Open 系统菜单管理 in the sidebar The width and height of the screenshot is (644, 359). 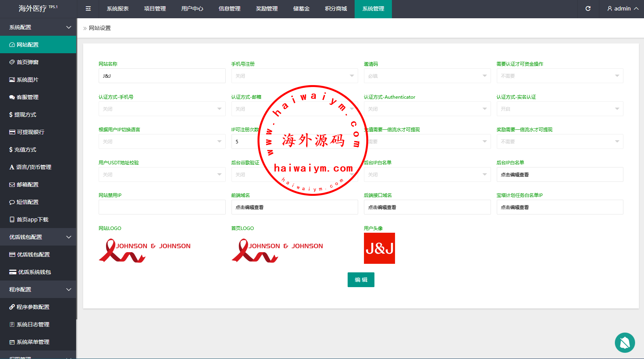[x=38, y=342]
